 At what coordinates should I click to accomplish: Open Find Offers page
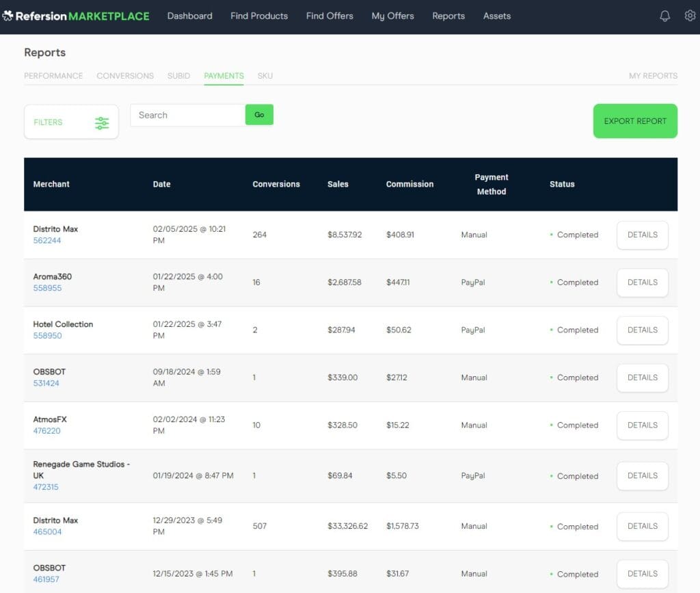pyautogui.click(x=329, y=16)
